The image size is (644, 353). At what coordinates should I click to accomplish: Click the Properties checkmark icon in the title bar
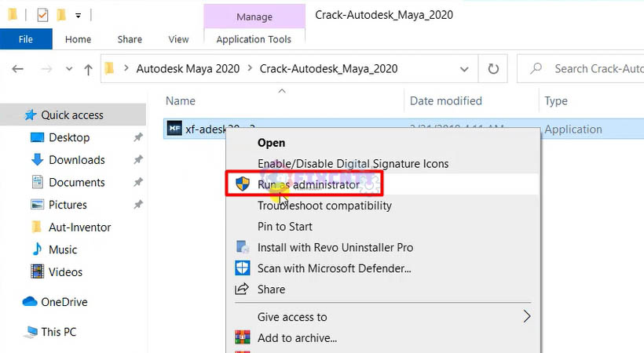pyautogui.click(x=43, y=14)
